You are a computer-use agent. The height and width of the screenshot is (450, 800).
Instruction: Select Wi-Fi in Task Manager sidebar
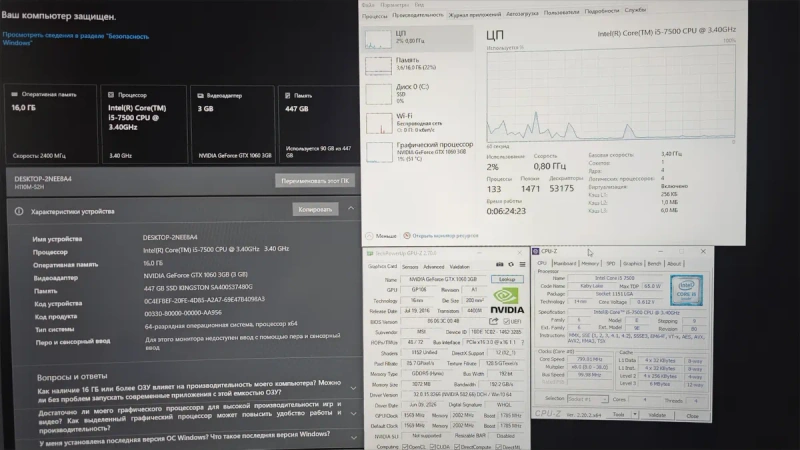[x=419, y=123]
